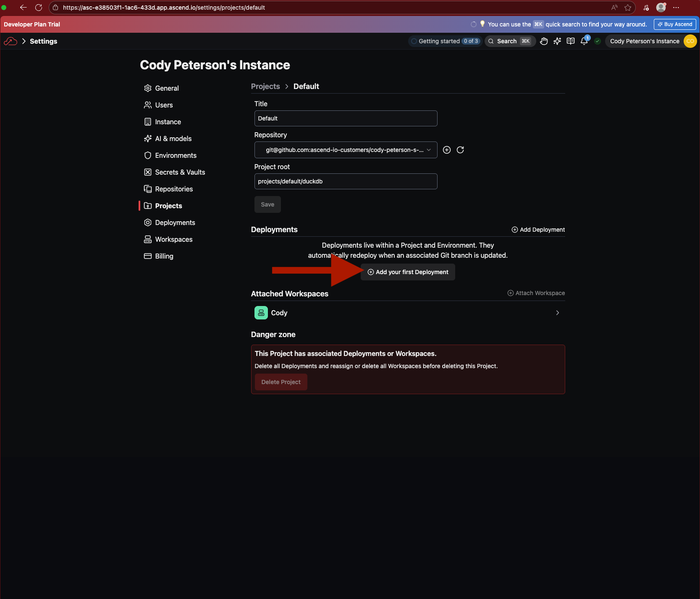The image size is (700, 599).
Task: Click Add your first Deployment
Action: point(407,272)
